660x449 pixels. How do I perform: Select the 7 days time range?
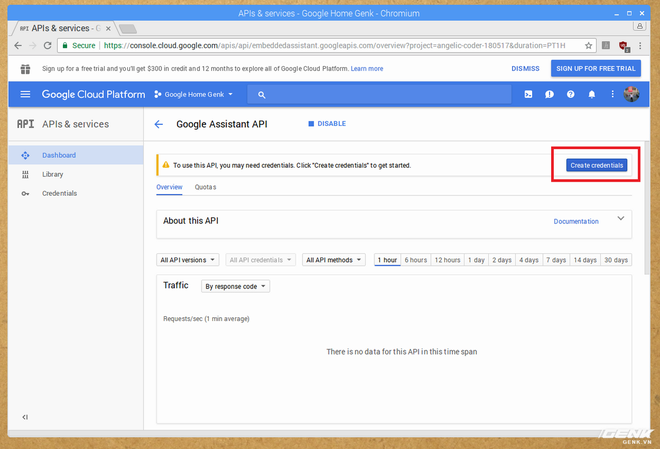click(x=556, y=260)
